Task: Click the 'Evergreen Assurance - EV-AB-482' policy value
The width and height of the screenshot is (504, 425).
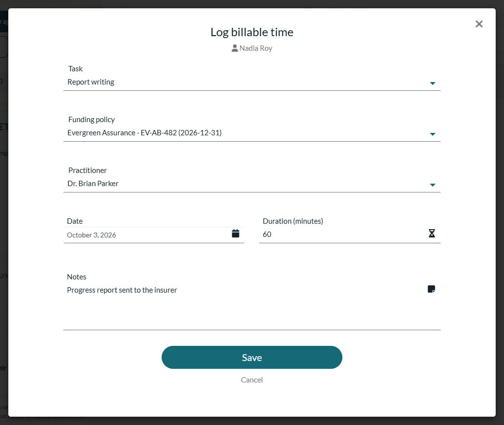Action: click(x=145, y=133)
